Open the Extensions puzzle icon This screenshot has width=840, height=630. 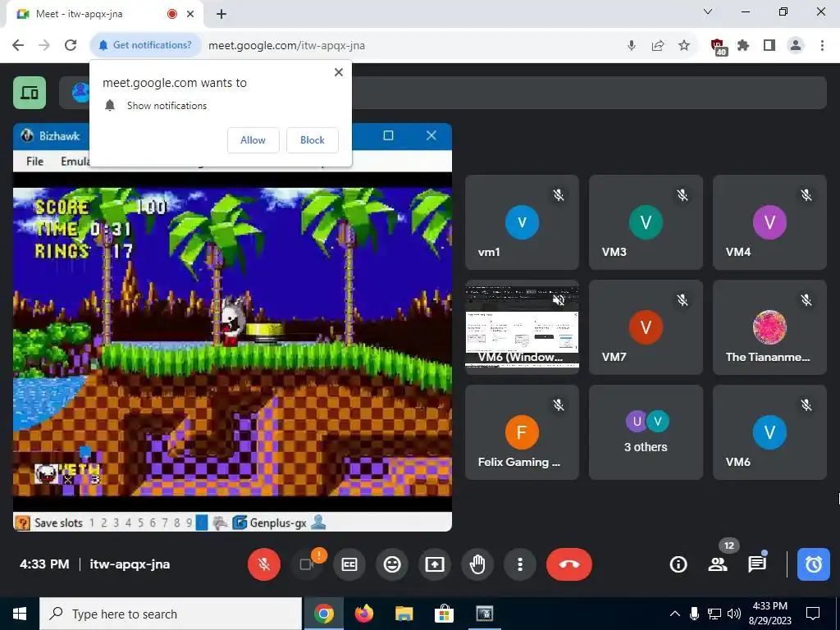743,46
